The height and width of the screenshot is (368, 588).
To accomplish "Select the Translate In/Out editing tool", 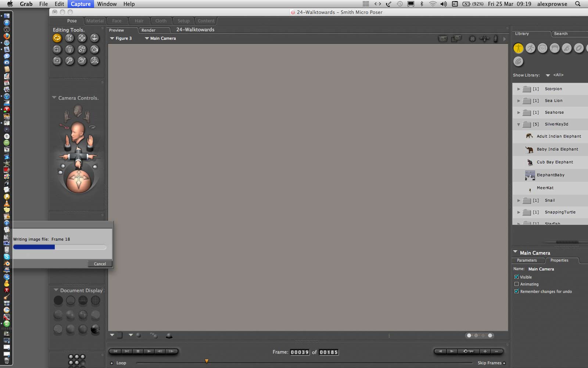I will point(94,38).
